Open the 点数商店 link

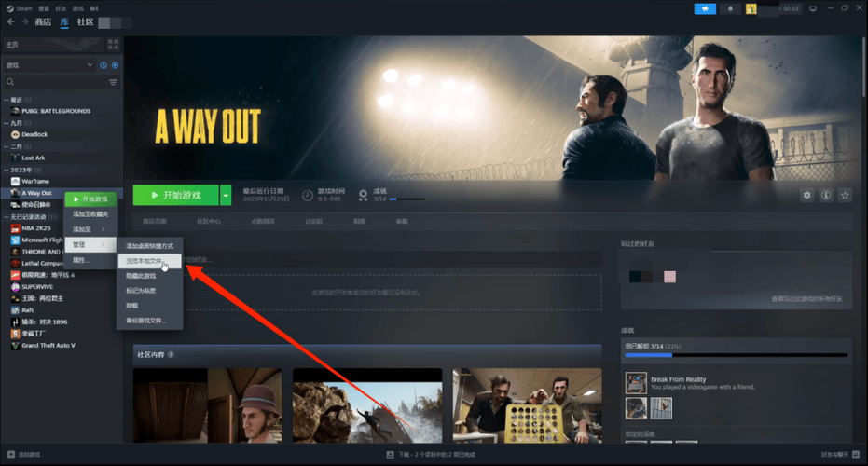(x=262, y=222)
